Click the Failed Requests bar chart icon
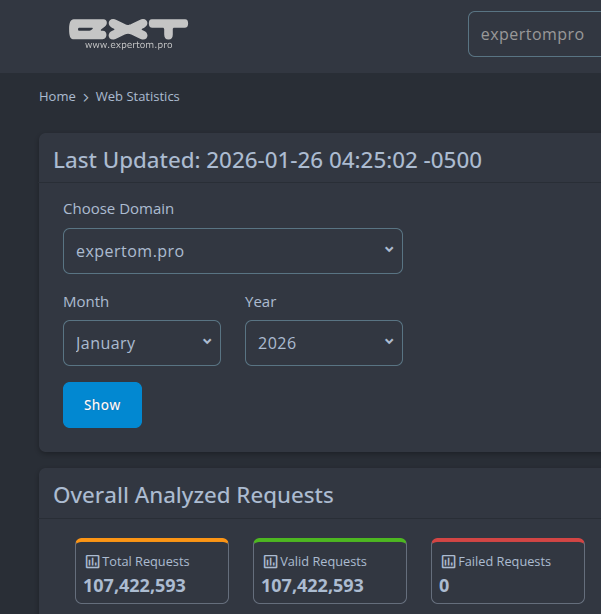 pos(448,562)
